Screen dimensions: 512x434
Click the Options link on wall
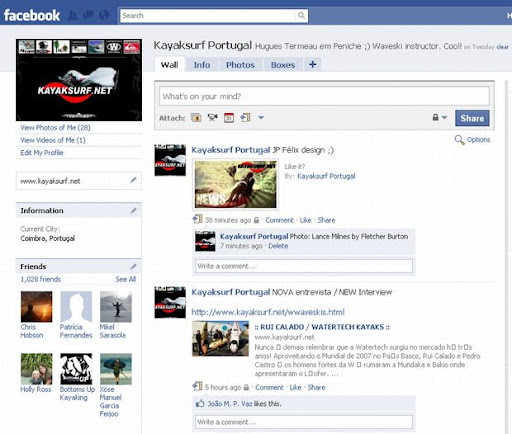(x=478, y=140)
